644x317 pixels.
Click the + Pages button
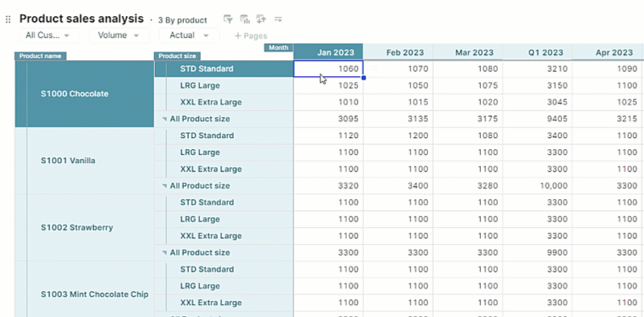point(251,36)
